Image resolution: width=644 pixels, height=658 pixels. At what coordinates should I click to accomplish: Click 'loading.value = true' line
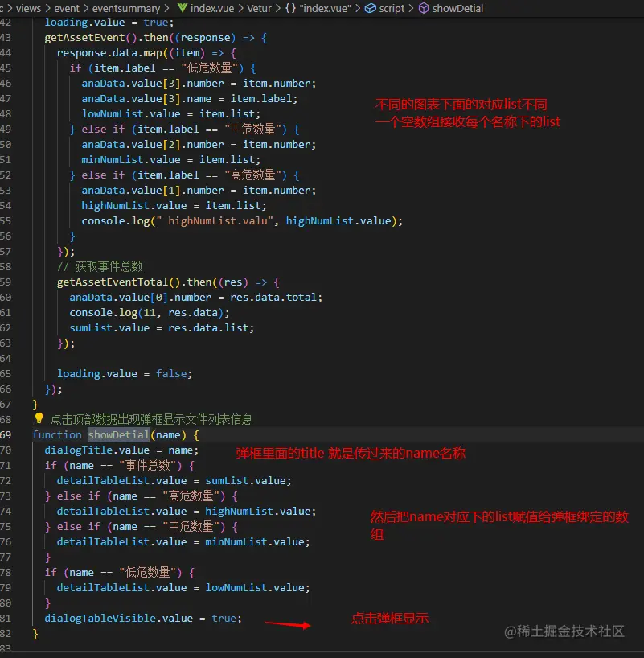[109, 23]
